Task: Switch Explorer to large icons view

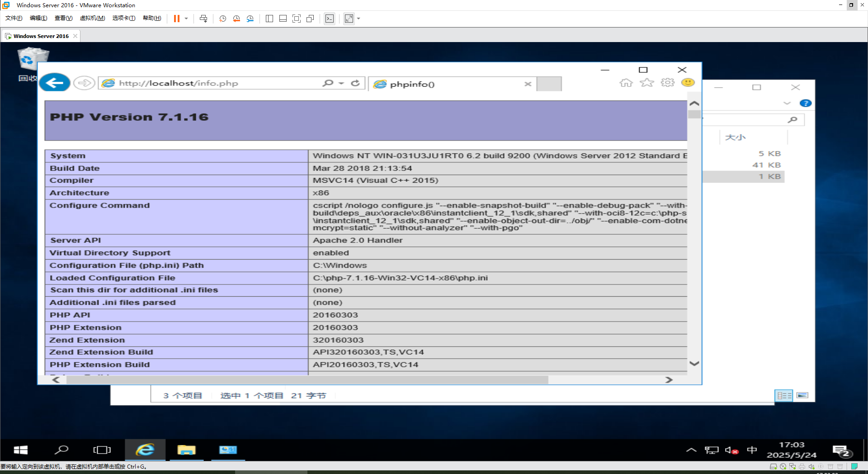Action: [802, 395]
